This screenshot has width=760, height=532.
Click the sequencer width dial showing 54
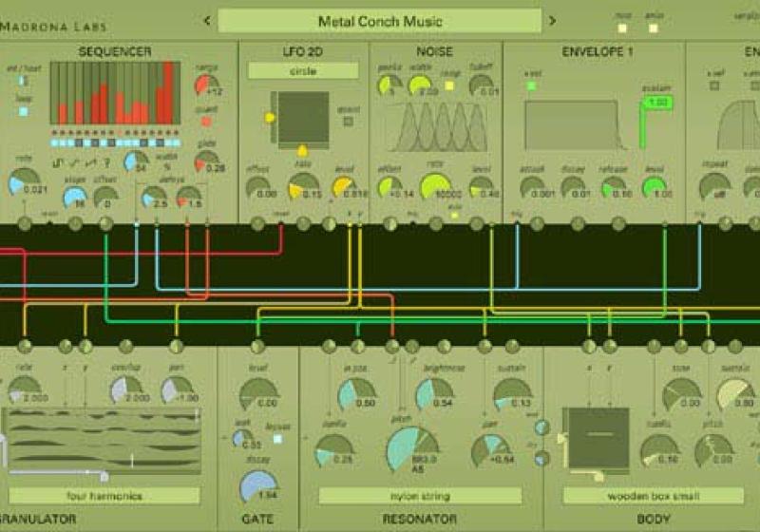tap(136, 161)
